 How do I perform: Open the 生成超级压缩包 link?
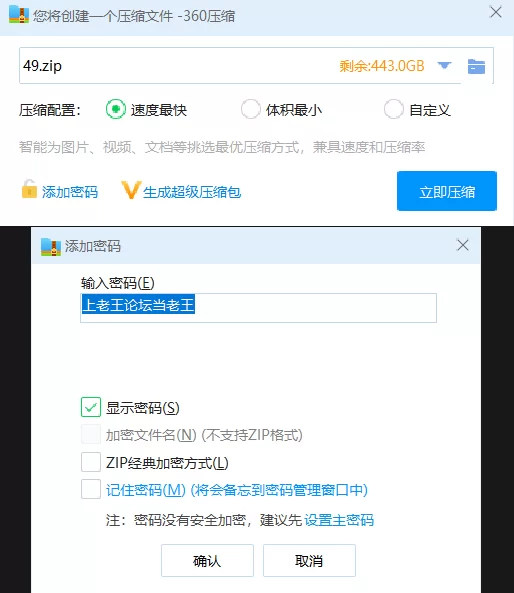tap(192, 192)
